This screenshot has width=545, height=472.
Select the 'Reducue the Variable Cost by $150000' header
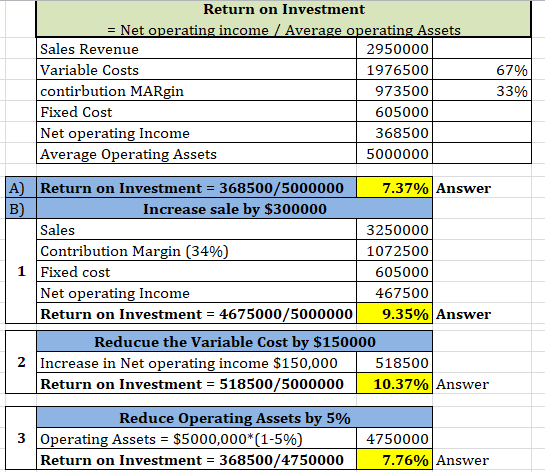(x=235, y=341)
